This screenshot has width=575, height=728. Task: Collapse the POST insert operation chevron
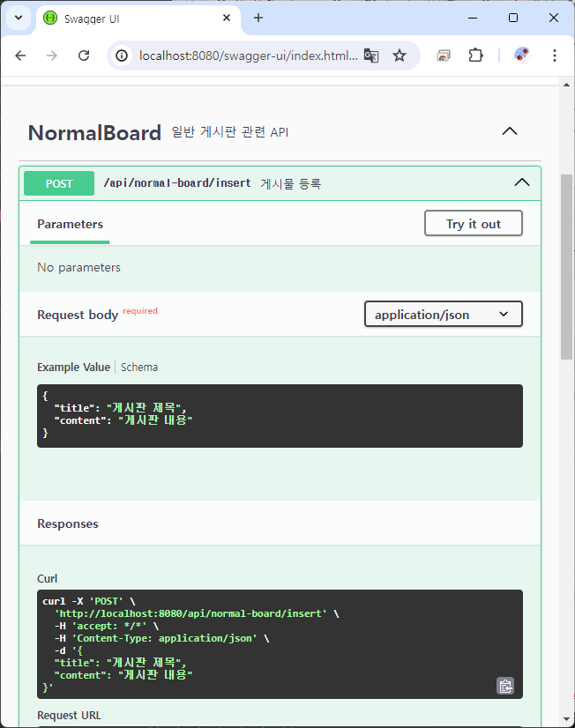(522, 182)
